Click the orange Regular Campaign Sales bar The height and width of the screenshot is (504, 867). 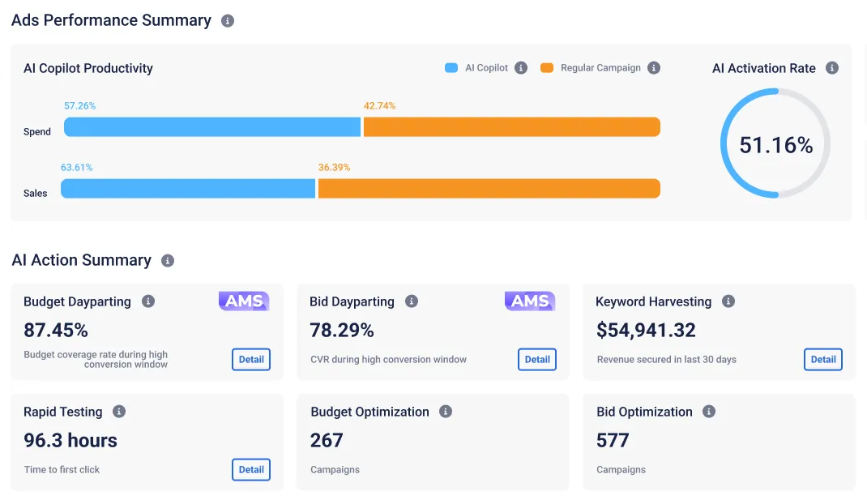[x=489, y=189]
